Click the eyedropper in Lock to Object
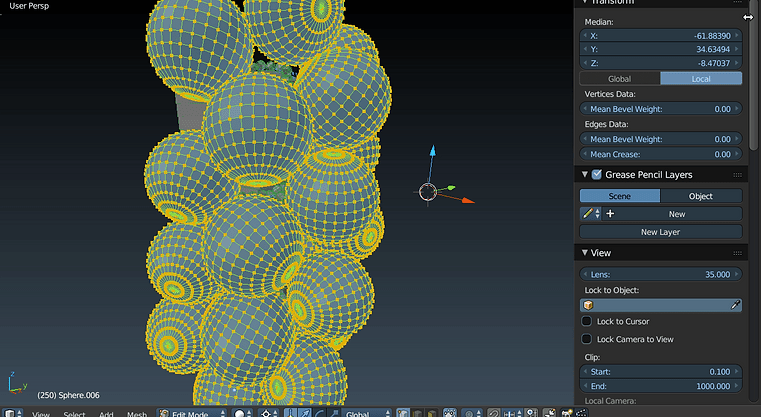This screenshot has width=761, height=417. tap(735, 305)
